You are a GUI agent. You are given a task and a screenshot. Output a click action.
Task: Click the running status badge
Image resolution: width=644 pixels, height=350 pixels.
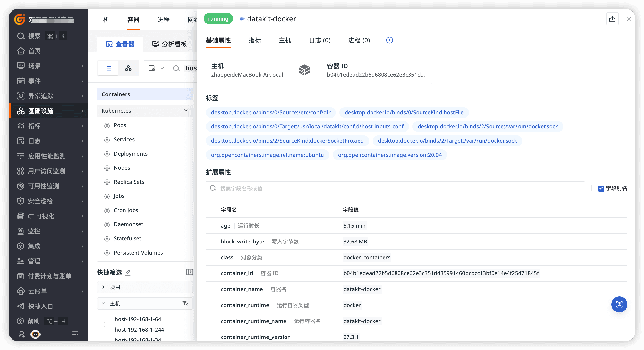coord(218,18)
